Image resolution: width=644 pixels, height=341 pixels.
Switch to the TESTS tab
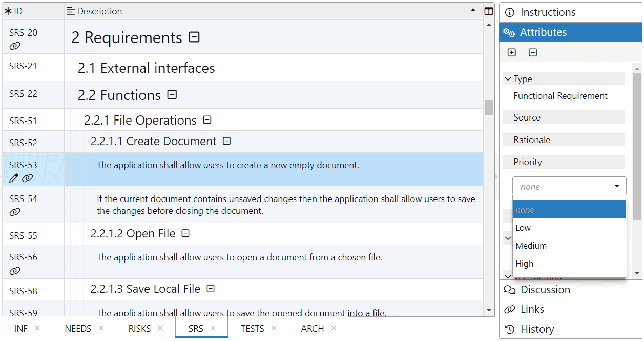click(x=253, y=329)
